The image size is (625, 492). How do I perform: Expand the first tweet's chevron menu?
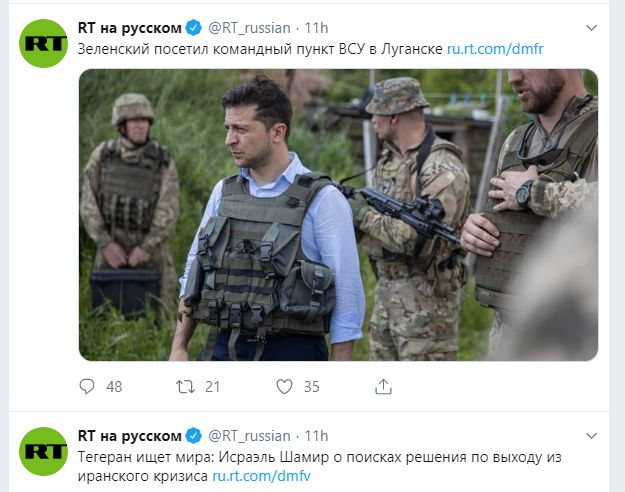591,28
